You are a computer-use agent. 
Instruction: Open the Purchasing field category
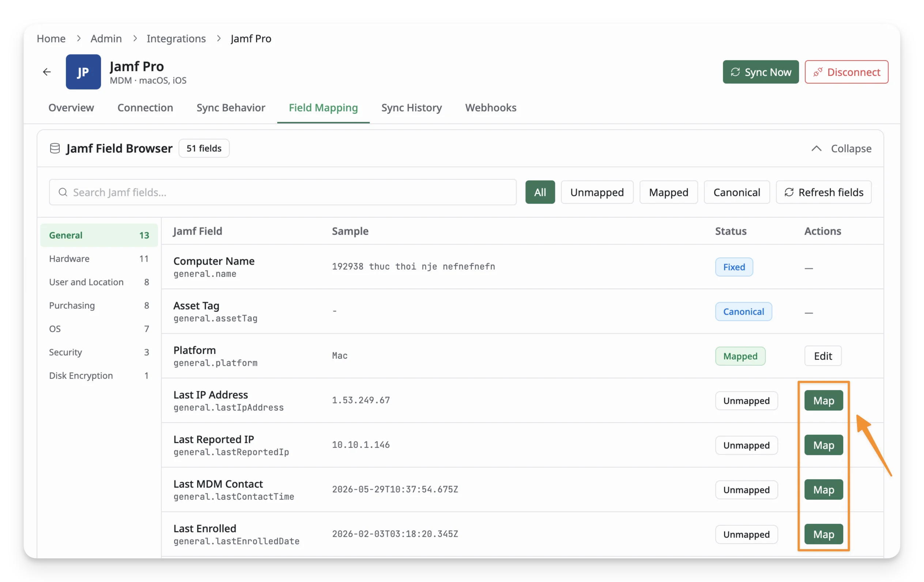pyautogui.click(x=99, y=305)
